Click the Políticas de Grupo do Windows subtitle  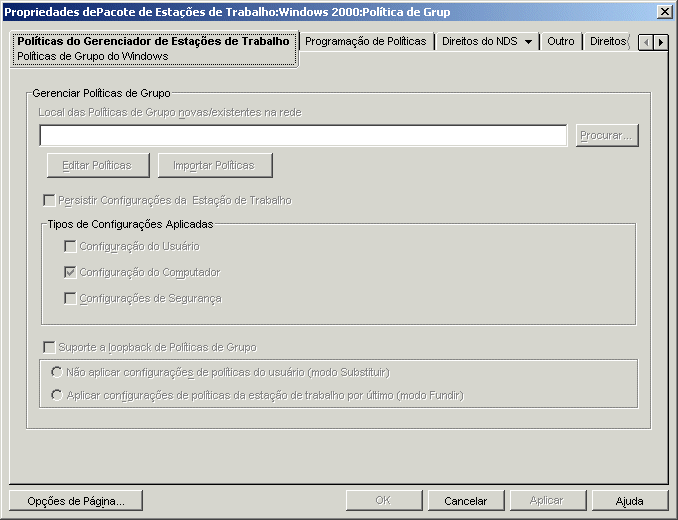coord(93,56)
